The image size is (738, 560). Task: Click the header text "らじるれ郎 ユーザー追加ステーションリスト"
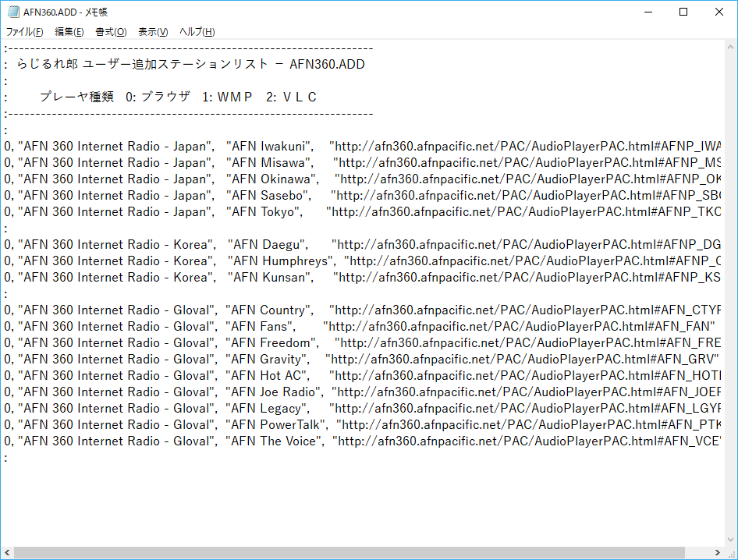click(x=142, y=65)
